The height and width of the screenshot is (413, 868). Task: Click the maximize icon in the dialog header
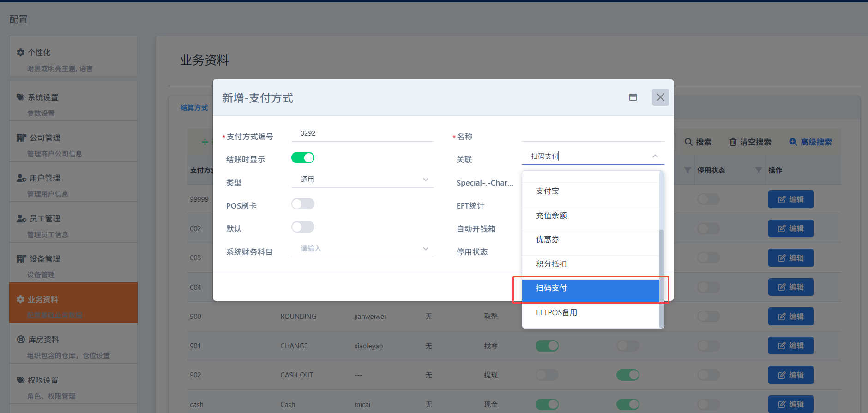(x=633, y=97)
